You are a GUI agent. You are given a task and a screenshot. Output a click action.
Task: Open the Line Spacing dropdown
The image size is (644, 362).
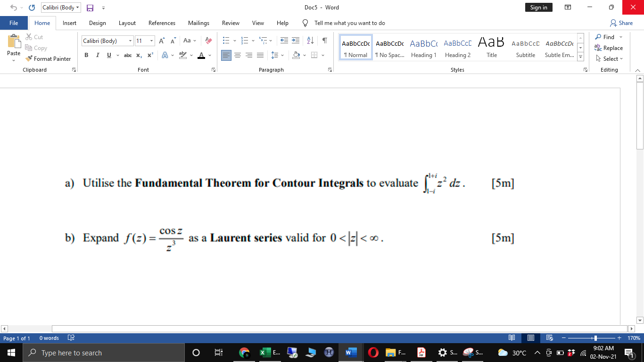[x=277, y=55]
